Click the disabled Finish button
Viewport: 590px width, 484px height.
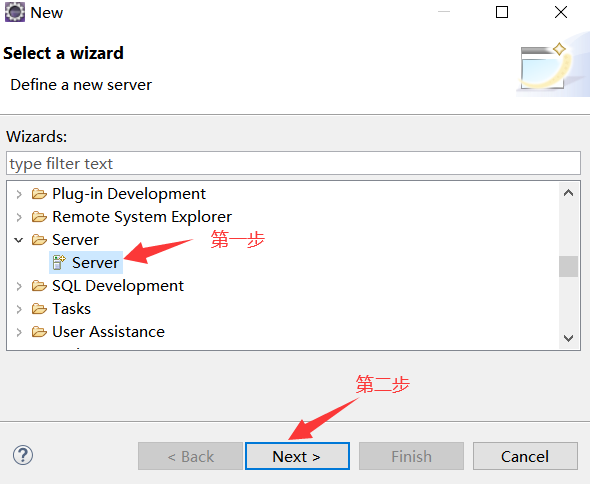click(411, 456)
